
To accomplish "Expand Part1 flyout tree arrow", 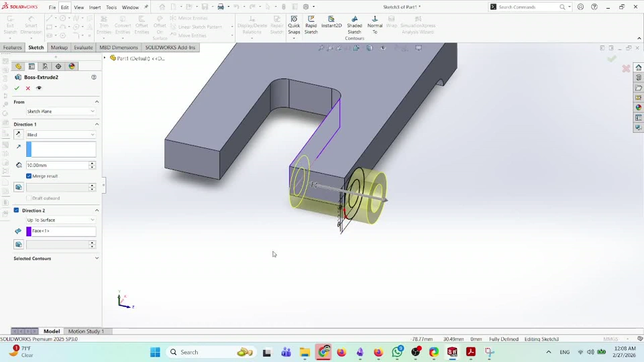I will (x=105, y=58).
